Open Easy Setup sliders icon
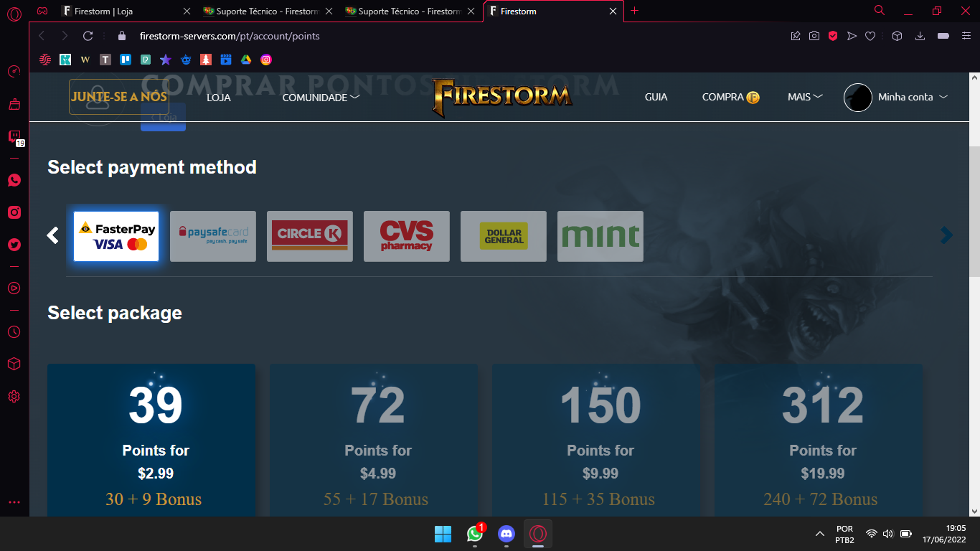 (x=965, y=36)
